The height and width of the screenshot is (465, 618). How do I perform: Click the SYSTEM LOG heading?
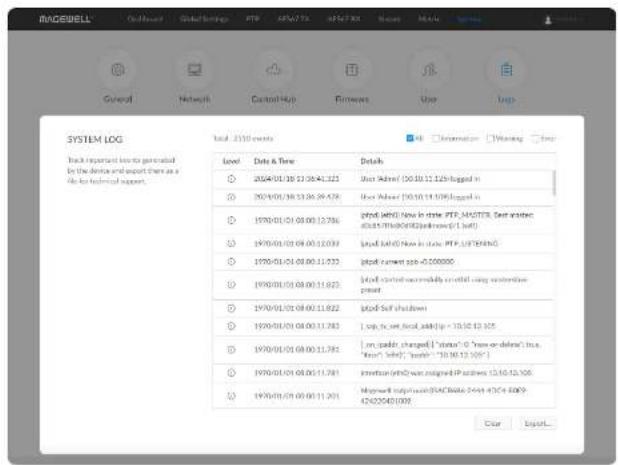point(95,140)
